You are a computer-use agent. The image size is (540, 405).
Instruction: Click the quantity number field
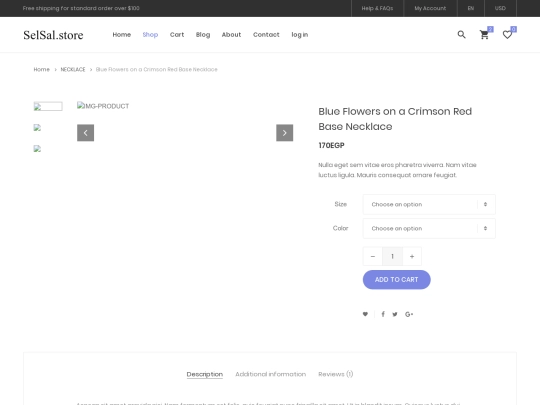pyautogui.click(x=392, y=256)
